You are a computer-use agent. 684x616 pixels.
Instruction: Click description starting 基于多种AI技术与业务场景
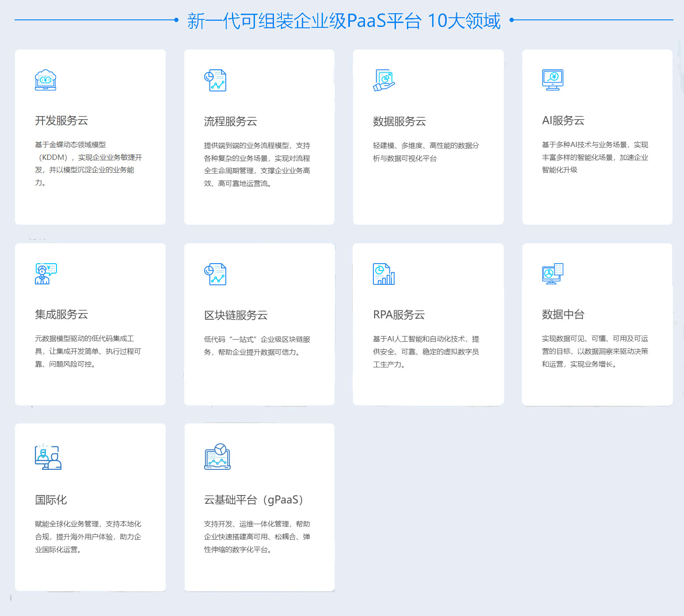tap(595, 157)
